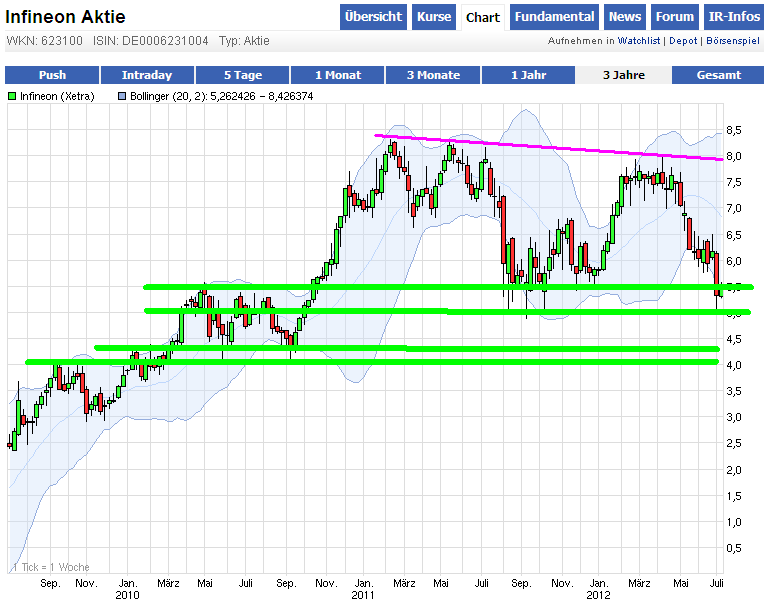The image size is (764, 601).
Task: Open the Übersicht tab
Action: click(x=373, y=17)
